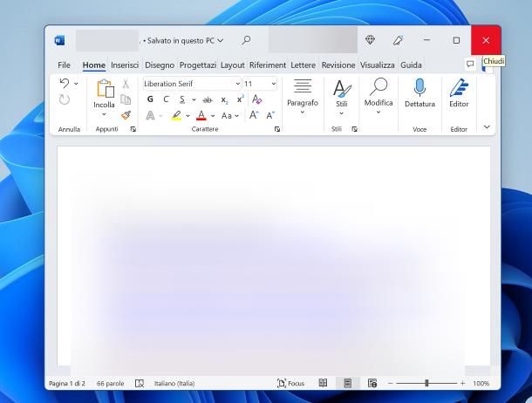Switch to the Layout tab

coord(232,65)
